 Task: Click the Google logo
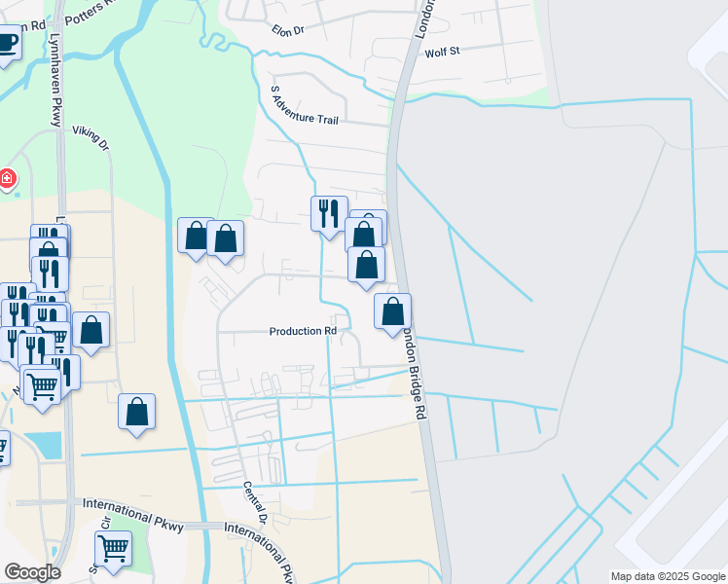tap(32, 572)
